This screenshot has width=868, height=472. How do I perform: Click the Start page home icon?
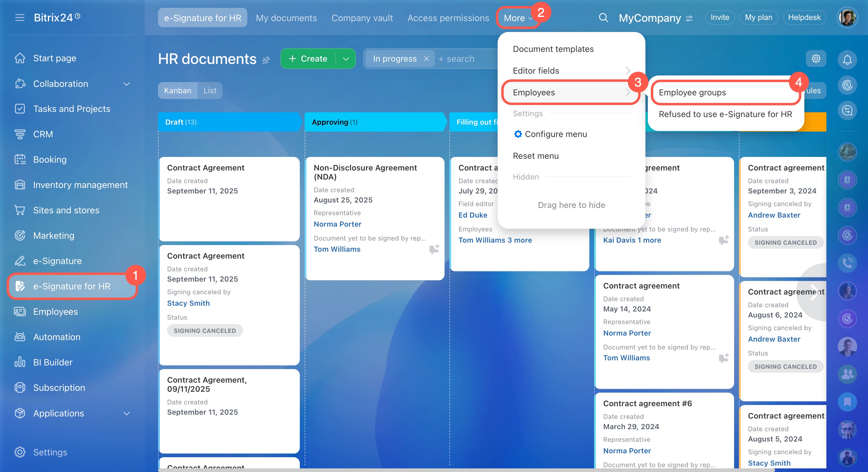tap(20, 58)
